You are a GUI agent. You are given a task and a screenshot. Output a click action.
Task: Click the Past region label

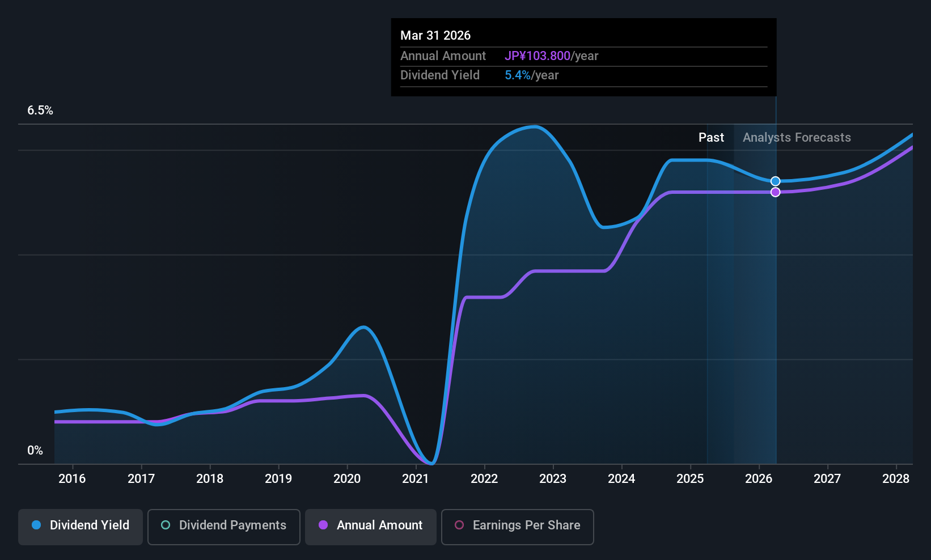pos(711,137)
